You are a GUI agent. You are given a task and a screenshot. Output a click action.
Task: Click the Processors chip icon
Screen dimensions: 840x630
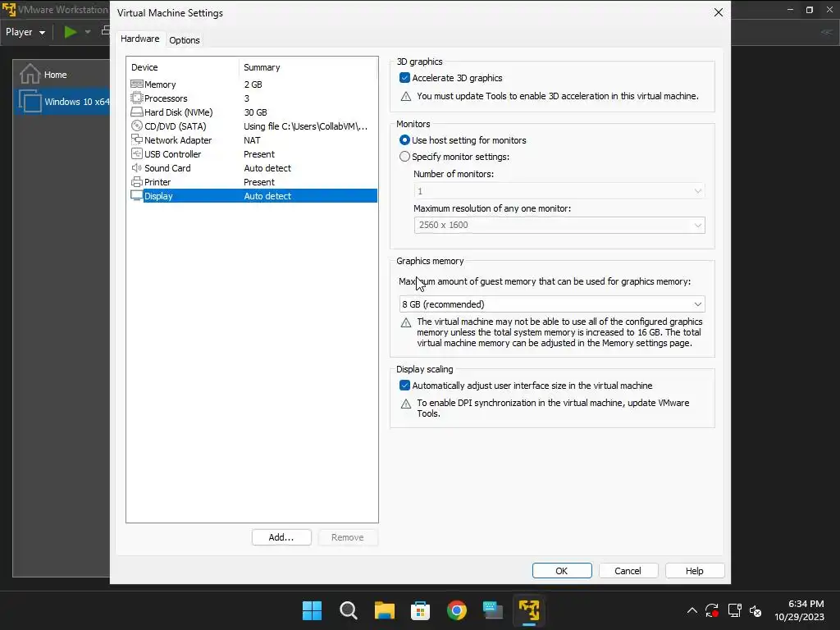click(137, 98)
